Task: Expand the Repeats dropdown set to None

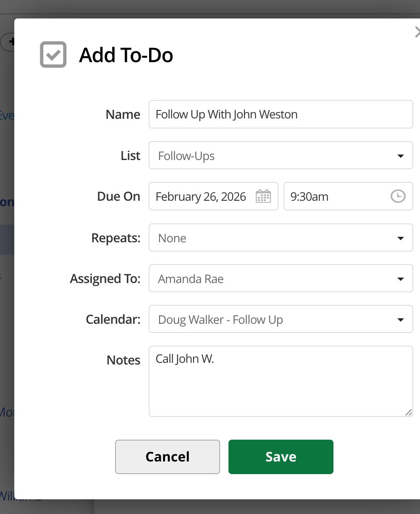Action: pos(281,238)
